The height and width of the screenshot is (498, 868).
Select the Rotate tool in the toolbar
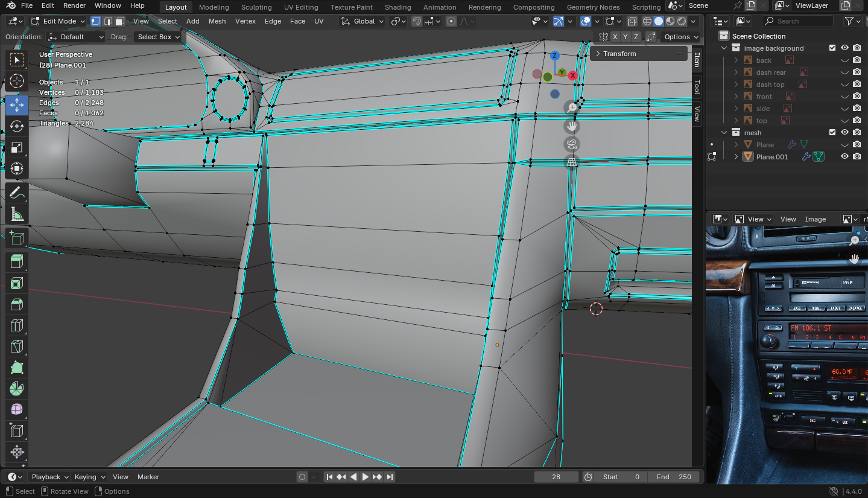[x=17, y=126]
